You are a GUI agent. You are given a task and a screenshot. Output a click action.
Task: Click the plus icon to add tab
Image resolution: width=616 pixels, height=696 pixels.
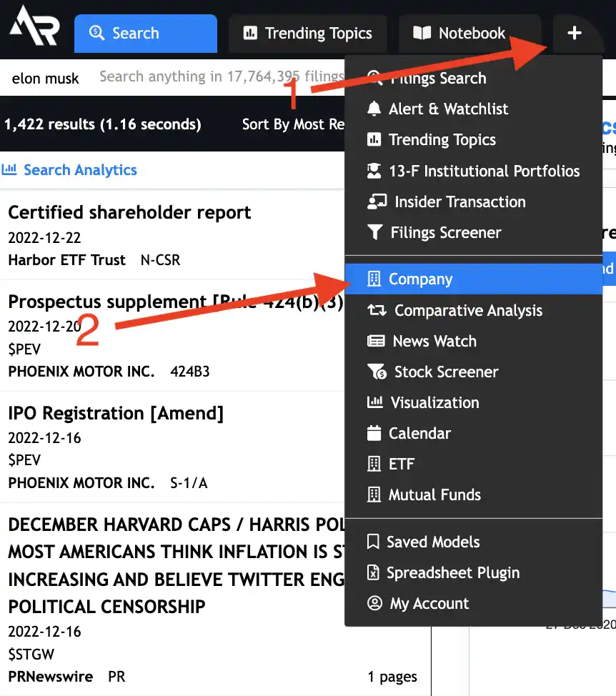point(574,34)
